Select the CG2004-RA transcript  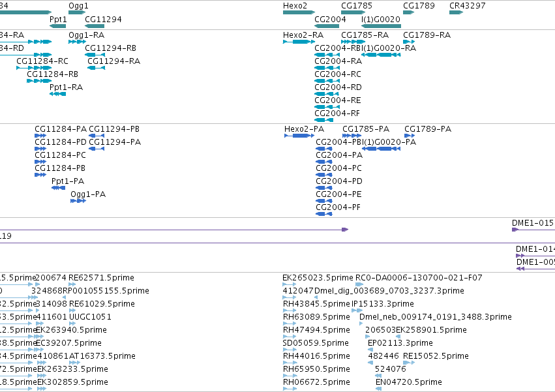327,68
